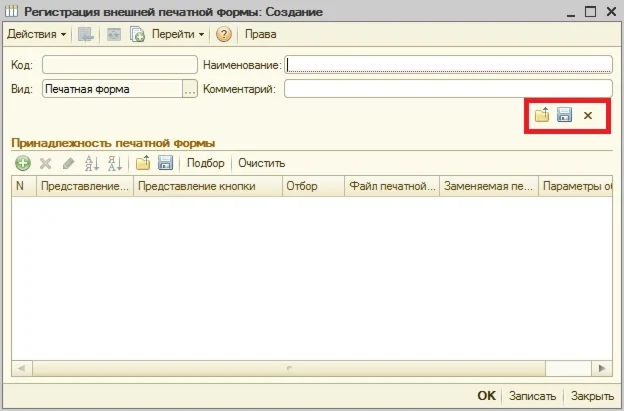The height and width of the screenshot is (411, 624).
Task: Open the Действия dropdown menu
Action: [37, 34]
